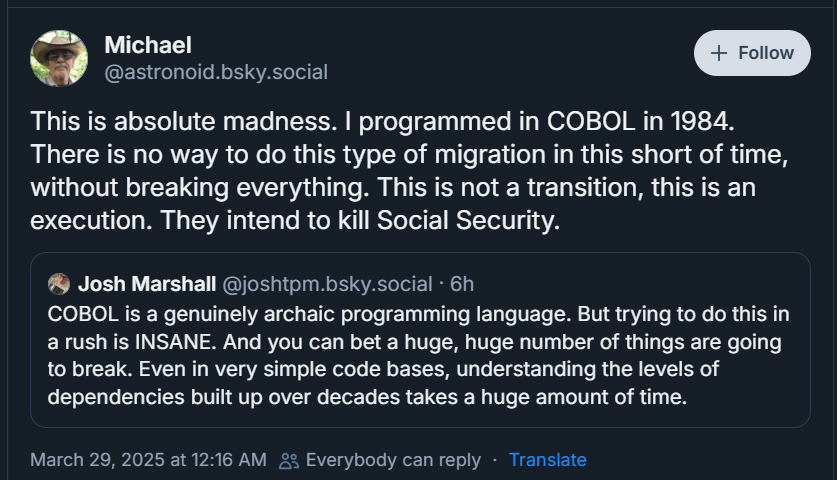Translate this post

547,460
